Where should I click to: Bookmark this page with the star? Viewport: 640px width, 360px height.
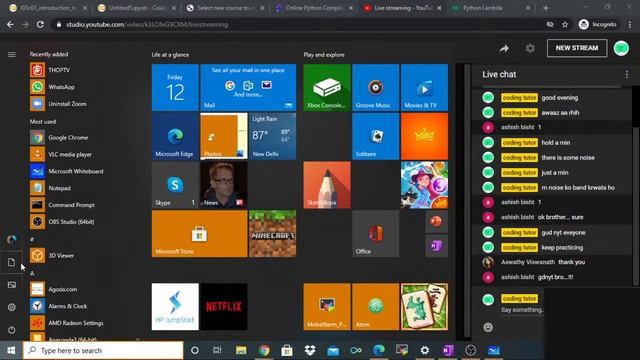coord(565,24)
